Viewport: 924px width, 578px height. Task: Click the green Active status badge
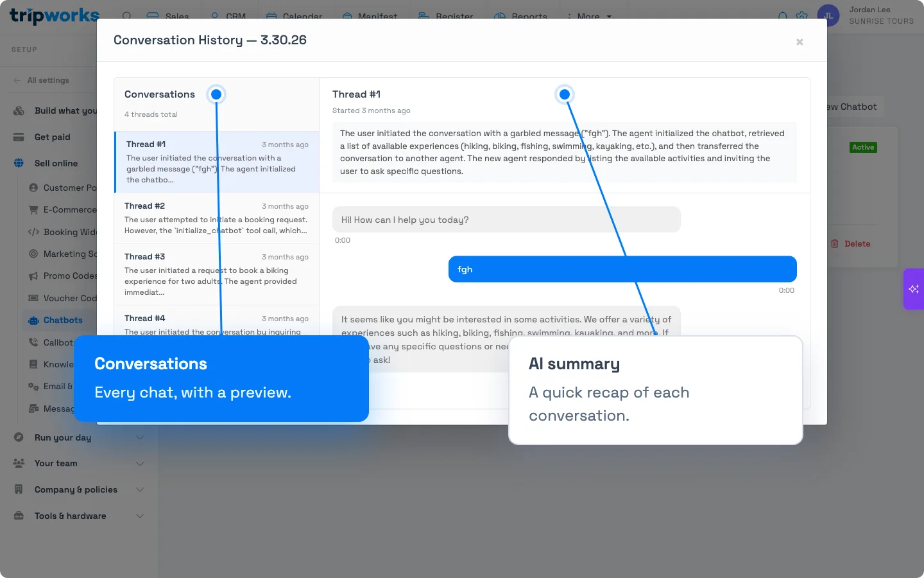click(863, 147)
